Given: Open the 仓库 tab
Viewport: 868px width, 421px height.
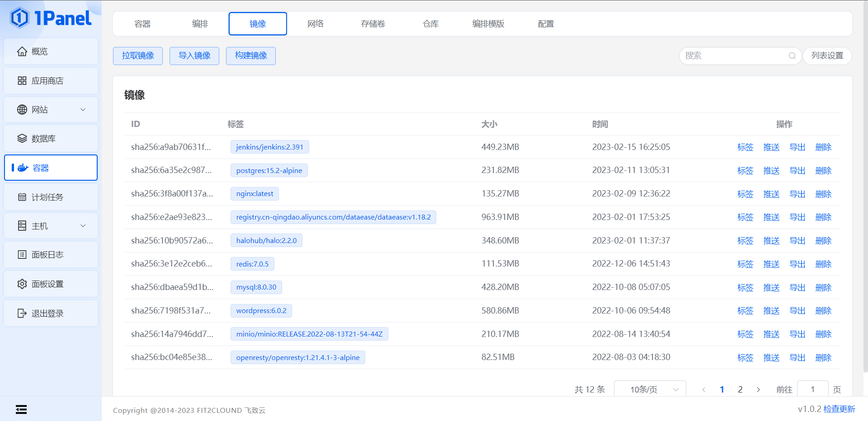Looking at the screenshot, I should 431,24.
